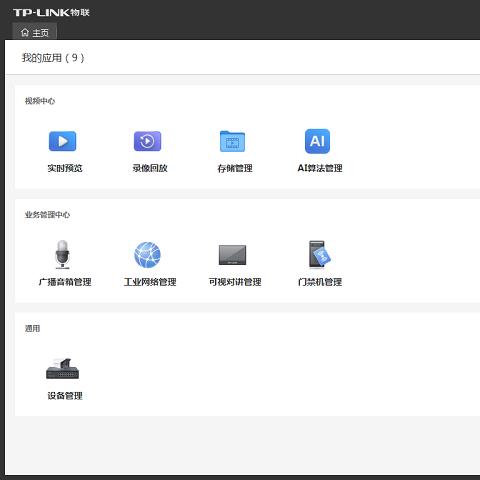The image size is (480, 480).
Task: Open the 可视对讲管理 monitor icon
Action: click(x=232, y=255)
